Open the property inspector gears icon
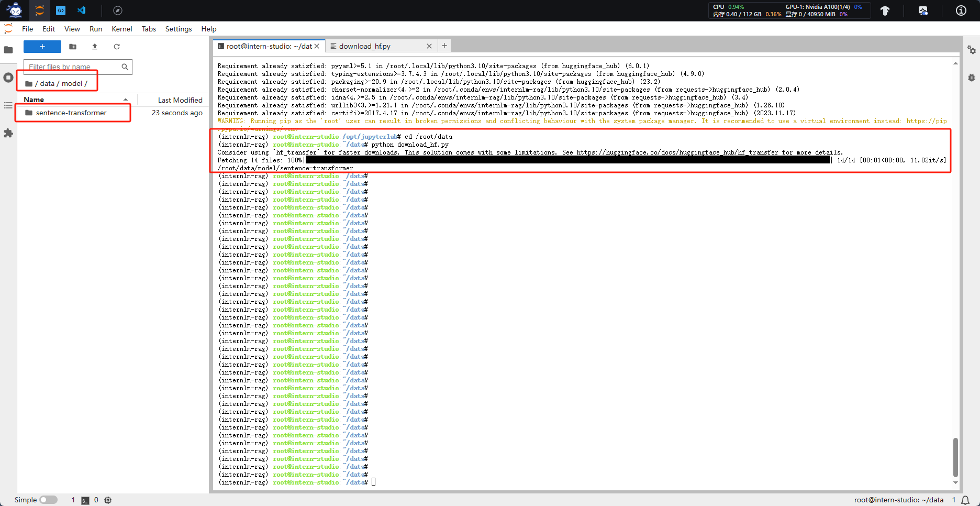Screen dimensions: 980x506 click(x=972, y=50)
